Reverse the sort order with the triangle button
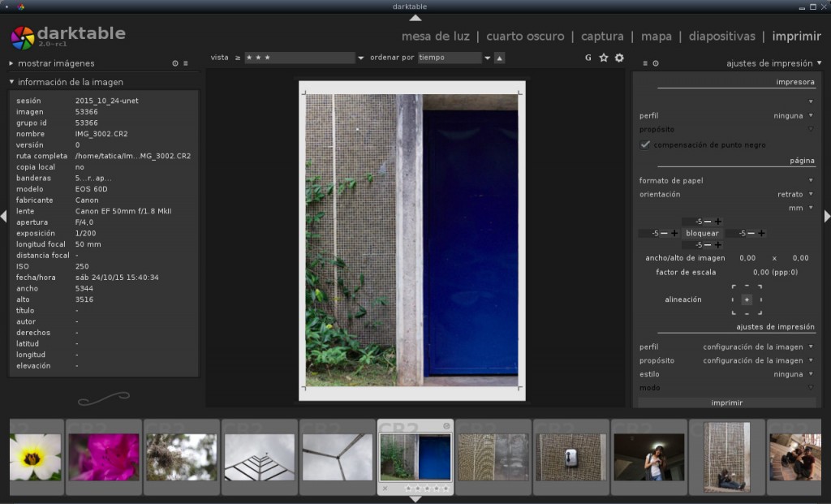 point(499,58)
